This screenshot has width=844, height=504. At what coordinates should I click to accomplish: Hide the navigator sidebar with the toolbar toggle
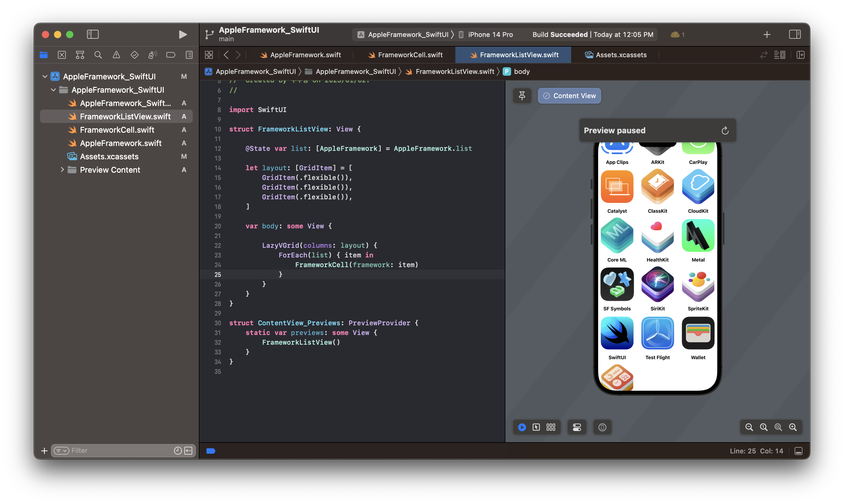(x=92, y=34)
